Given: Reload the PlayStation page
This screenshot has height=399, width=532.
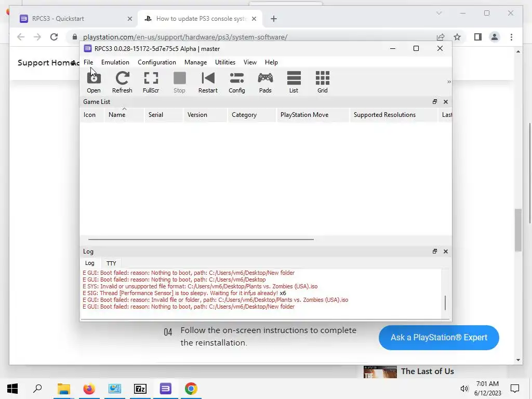Looking at the screenshot, I should [54, 37].
